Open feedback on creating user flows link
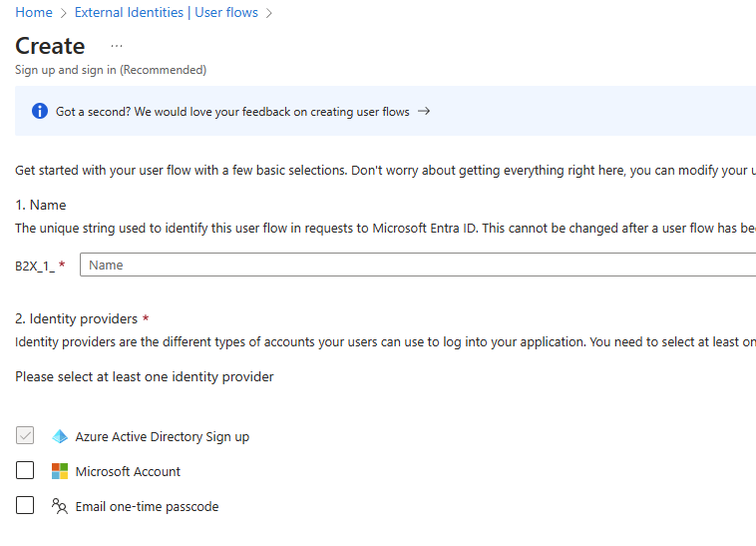Screen dimensions: 756x546 232,112
